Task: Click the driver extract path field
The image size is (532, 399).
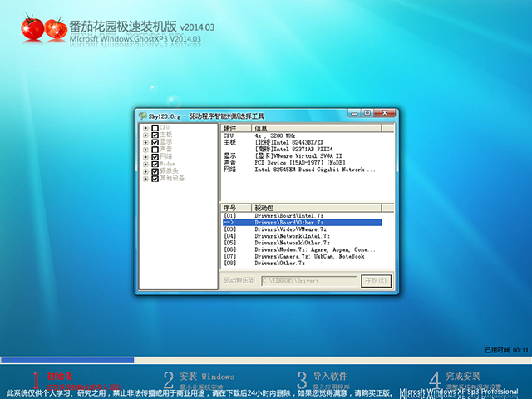Action: pyautogui.click(x=308, y=281)
